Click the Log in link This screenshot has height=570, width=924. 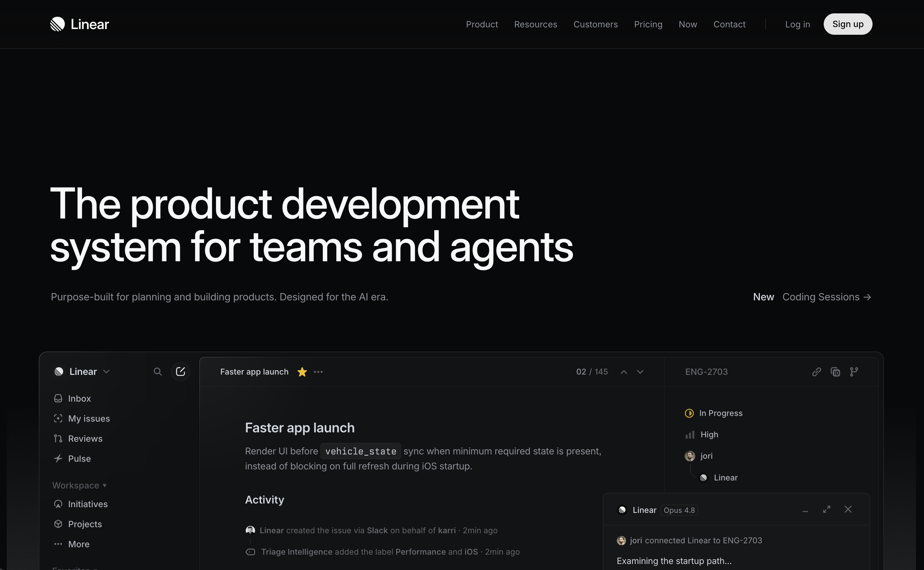pos(797,24)
